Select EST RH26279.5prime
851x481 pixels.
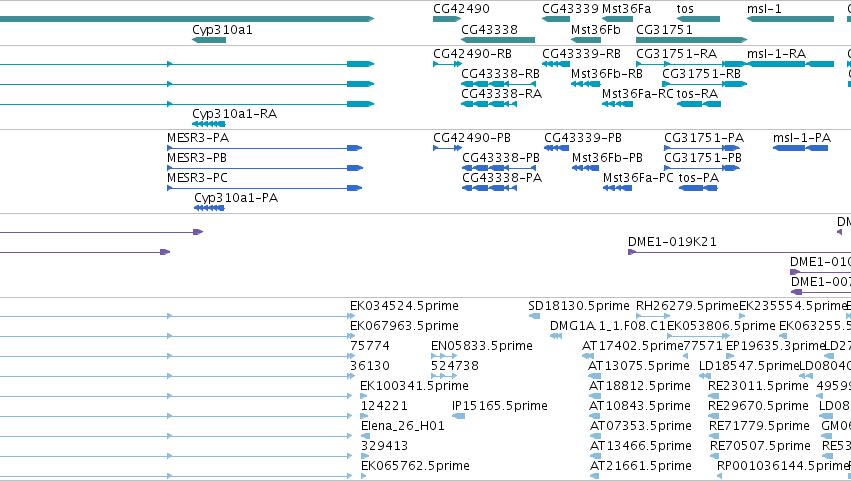687,306
